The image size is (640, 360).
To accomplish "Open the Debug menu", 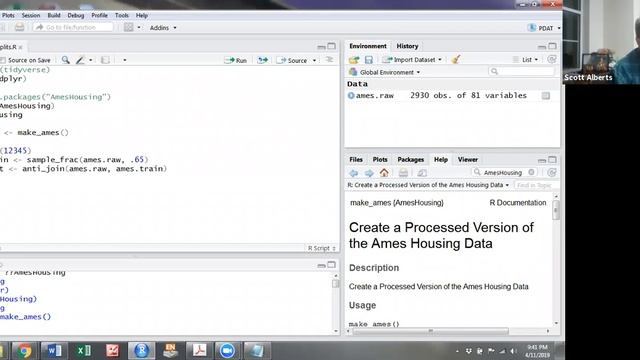I will click(x=76, y=16).
